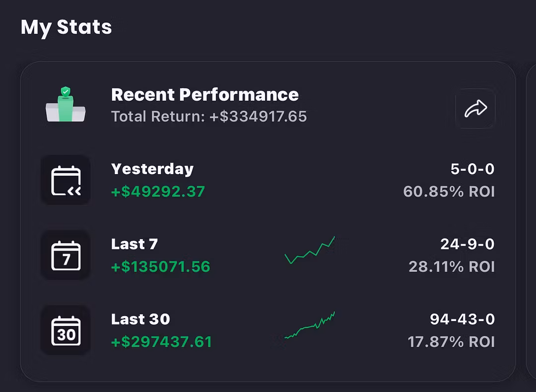The image size is (536, 392).
Task: Select the Yesterday calendar icon
Action: click(x=66, y=180)
